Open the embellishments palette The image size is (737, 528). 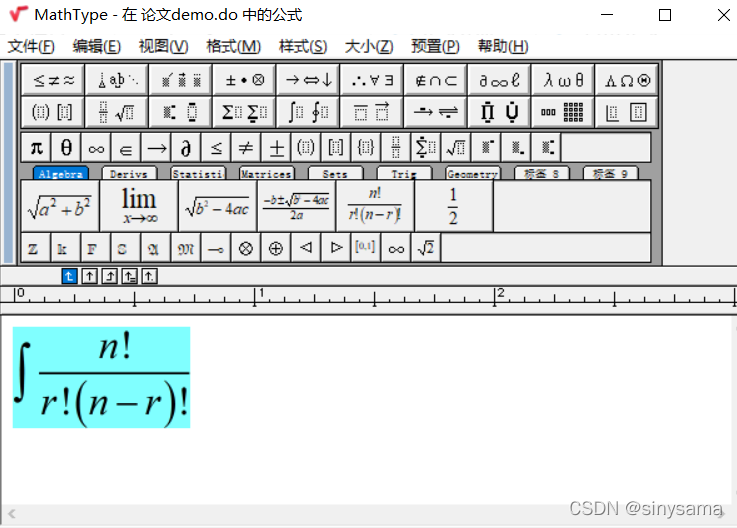pyautogui.click(x=181, y=80)
